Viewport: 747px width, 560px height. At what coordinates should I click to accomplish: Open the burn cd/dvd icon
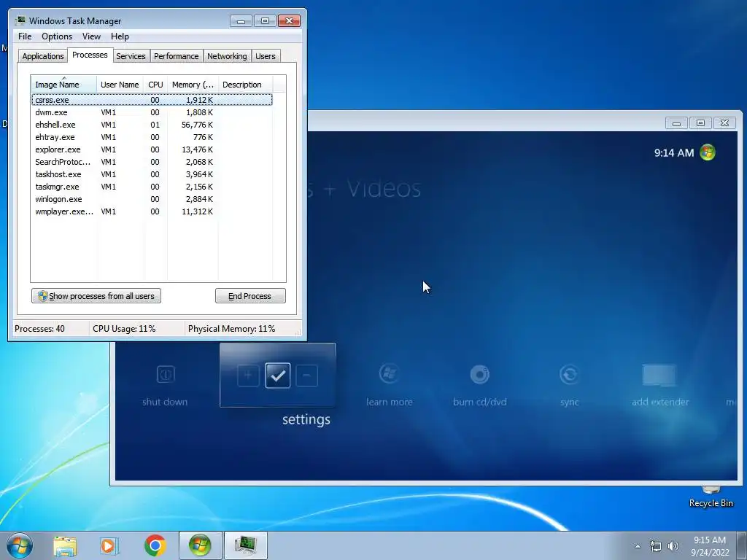[480, 374]
